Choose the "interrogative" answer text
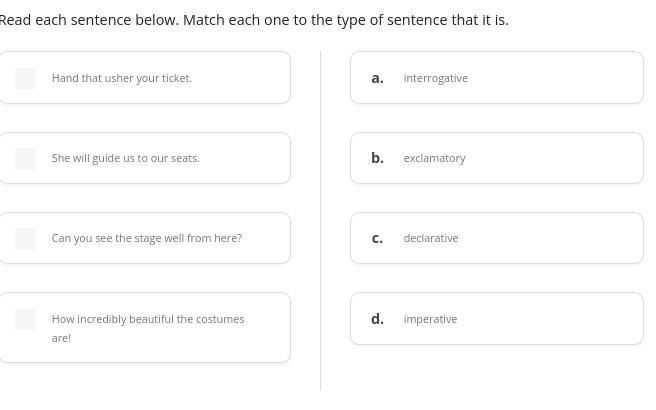 [436, 78]
